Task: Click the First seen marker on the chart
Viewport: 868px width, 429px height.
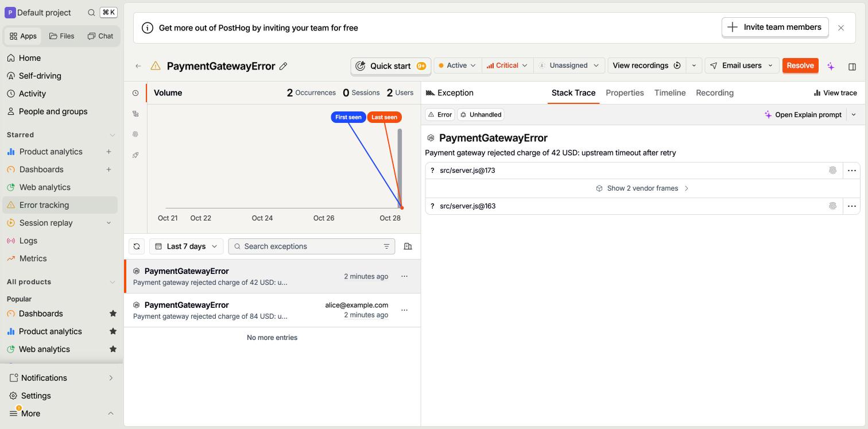Action: [x=348, y=117]
